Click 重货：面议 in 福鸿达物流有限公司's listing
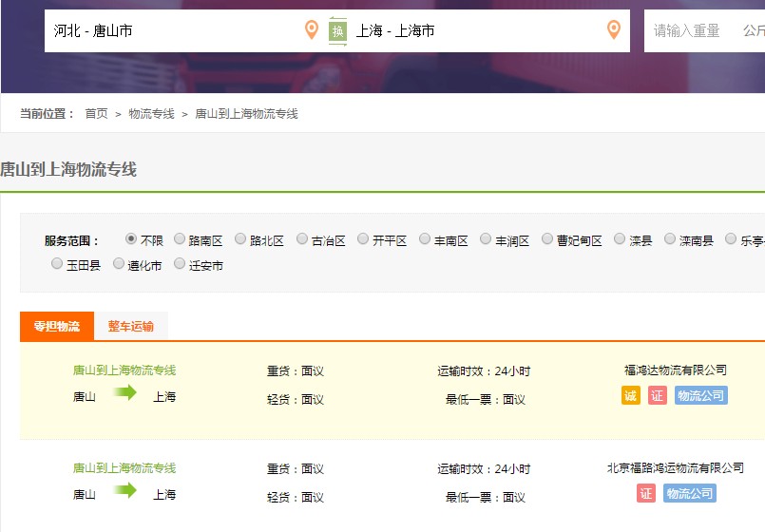This screenshot has width=765, height=532. (x=296, y=371)
